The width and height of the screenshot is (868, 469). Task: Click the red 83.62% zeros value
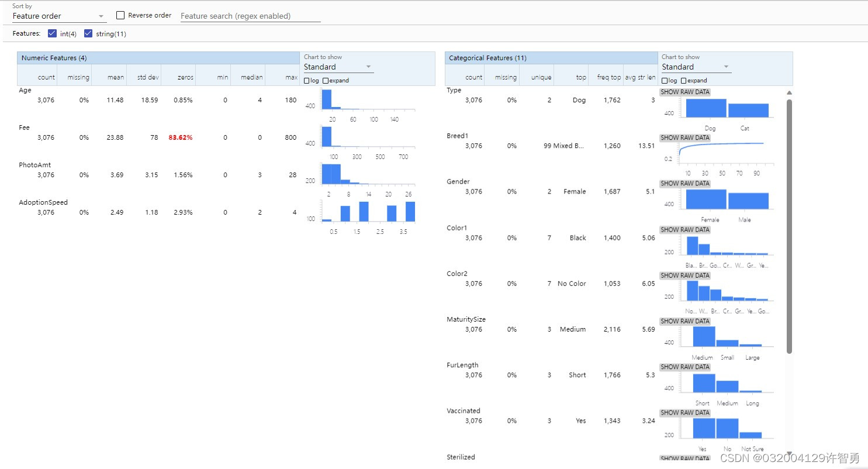tap(181, 137)
